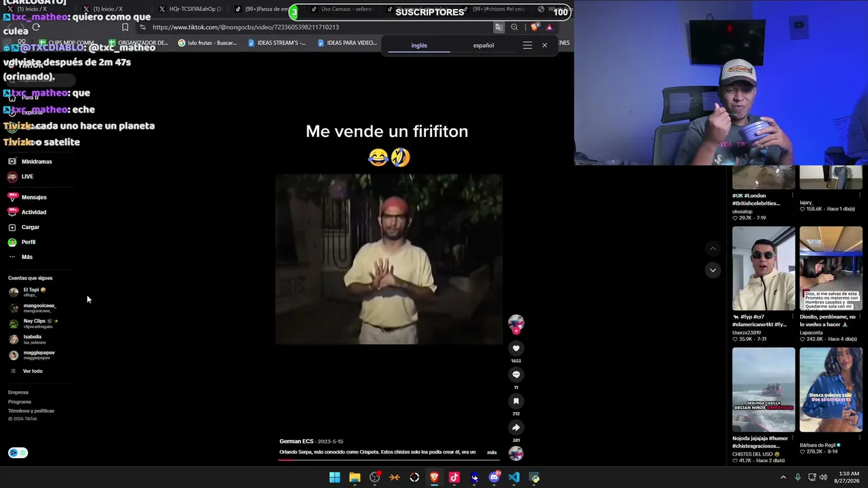Switch to the Uso Carruso tab
Viewport: 868px width, 488px height.
click(342, 9)
